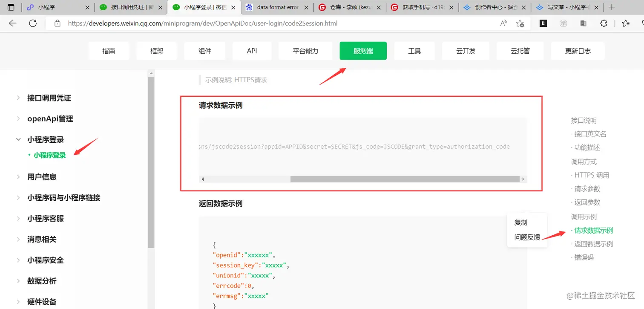The width and height of the screenshot is (644, 309).
Task: Close the 小程序 tab
Action: pos(87,7)
